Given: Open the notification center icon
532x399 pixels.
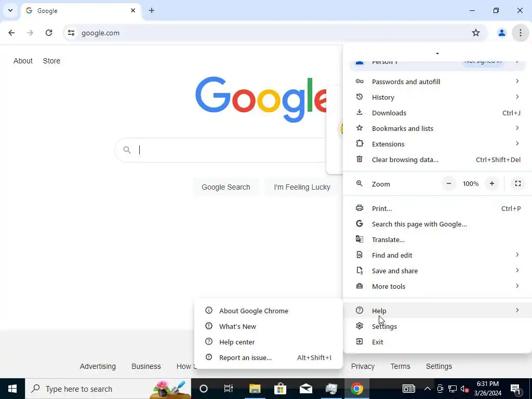Looking at the screenshot, I should tap(516, 389).
